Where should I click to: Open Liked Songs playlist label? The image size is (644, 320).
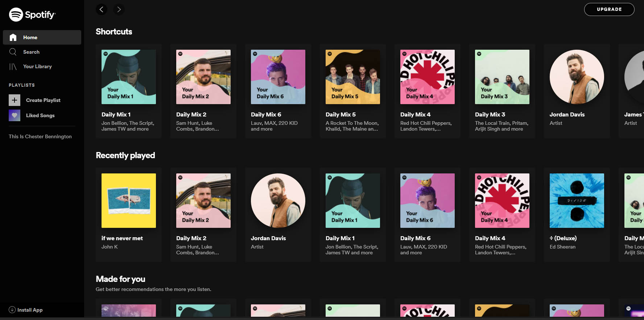tap(40, 115)
